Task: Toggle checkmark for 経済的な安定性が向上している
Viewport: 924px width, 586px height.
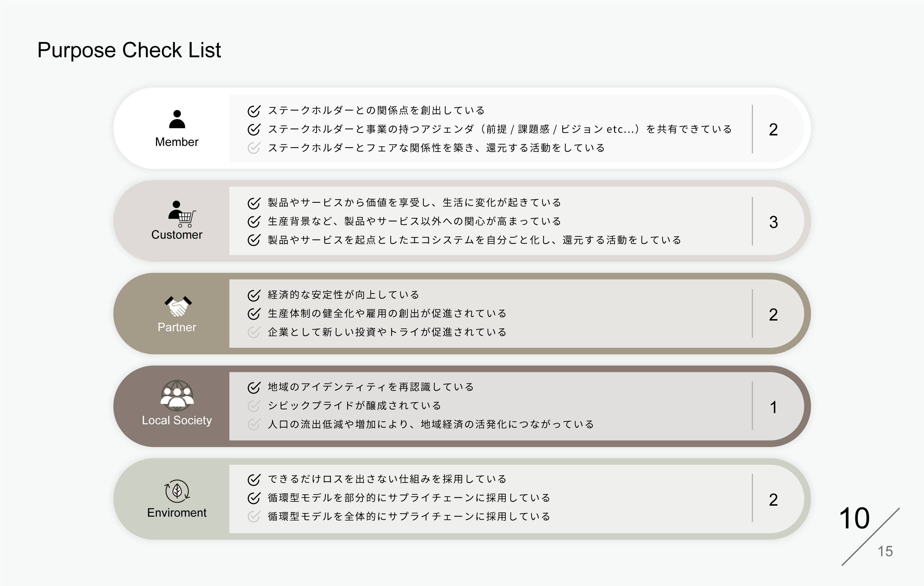Action: [x=254, y=295]
